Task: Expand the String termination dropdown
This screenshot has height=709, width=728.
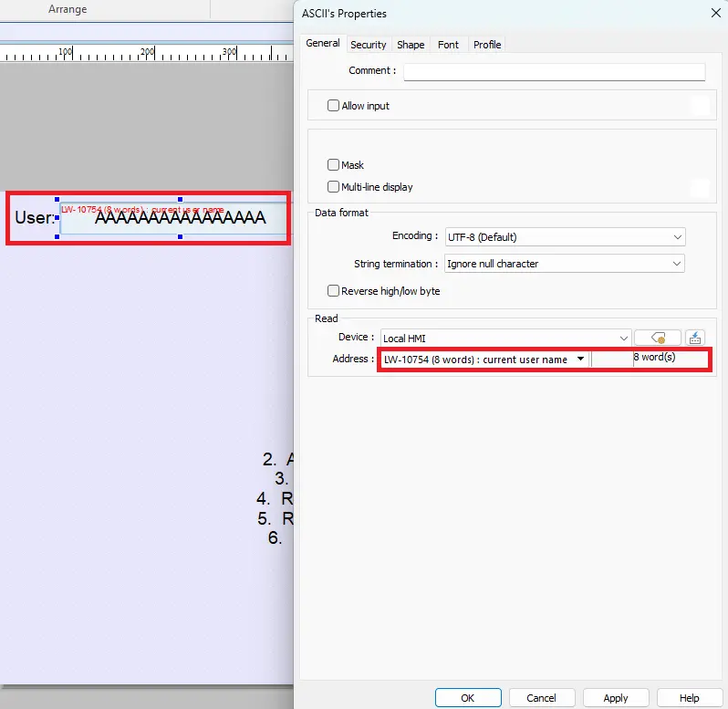Action: point(564,264)
